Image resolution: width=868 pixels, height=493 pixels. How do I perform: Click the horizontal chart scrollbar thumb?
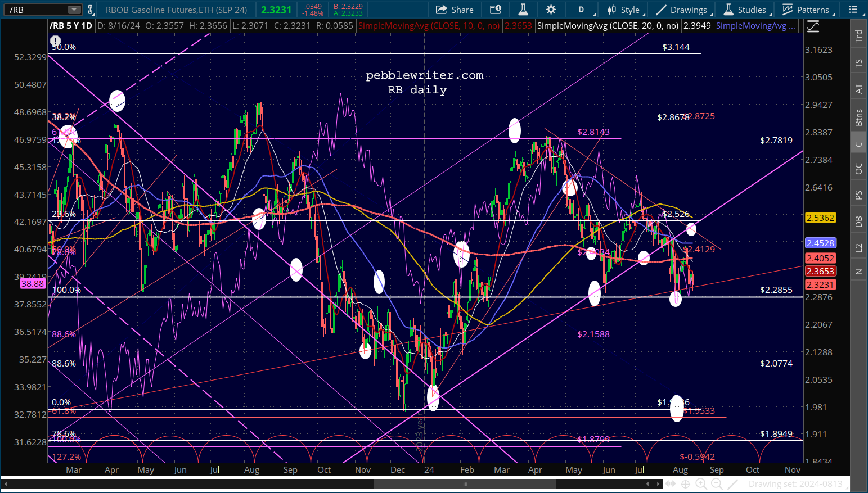click(x=465, y=484)
